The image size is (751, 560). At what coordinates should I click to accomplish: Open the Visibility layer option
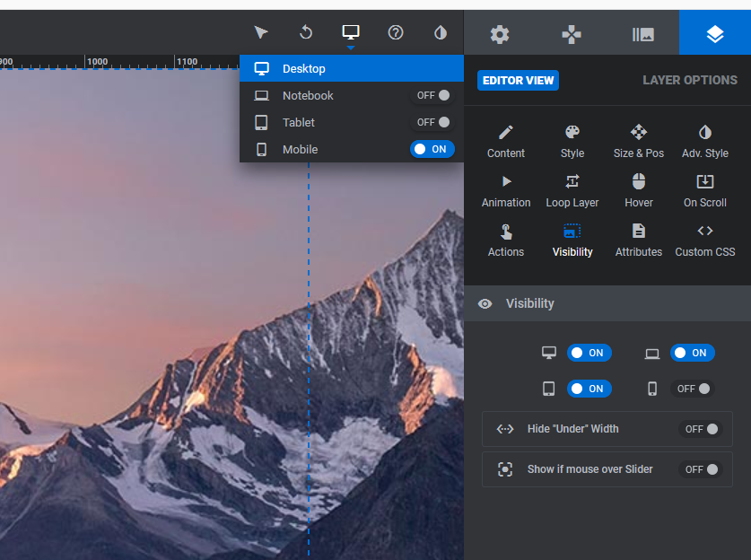coord(572,241)
